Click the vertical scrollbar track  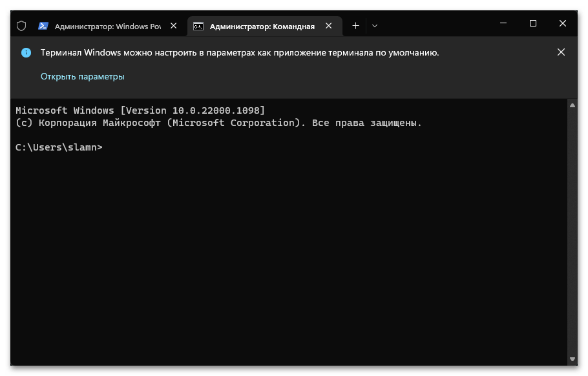point(572,233)
